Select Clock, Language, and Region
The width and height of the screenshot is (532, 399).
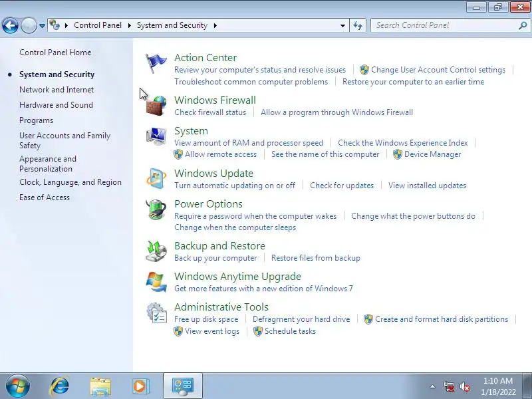pyautogui.click(x=70, y=182)
